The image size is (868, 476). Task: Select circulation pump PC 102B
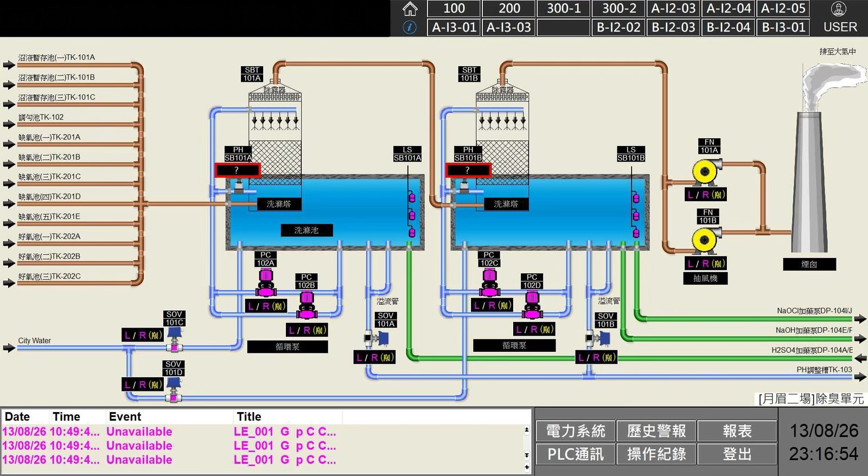point(307,305)
